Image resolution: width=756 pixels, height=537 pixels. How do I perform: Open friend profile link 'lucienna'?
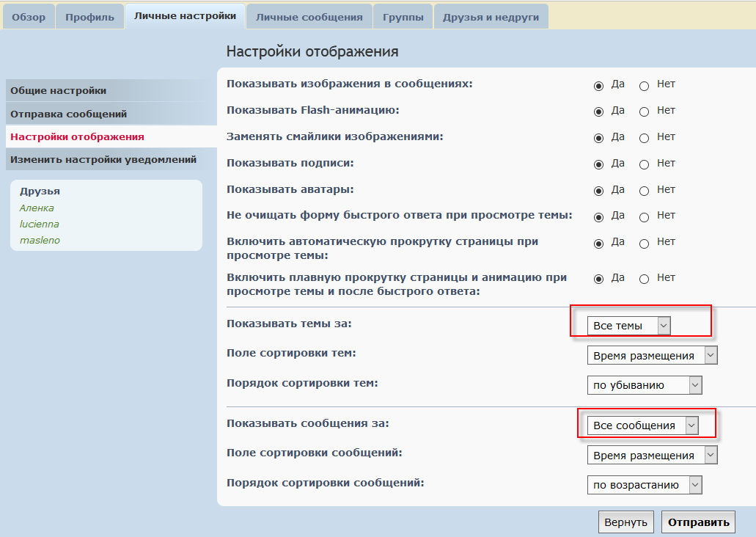click(40, 224)
